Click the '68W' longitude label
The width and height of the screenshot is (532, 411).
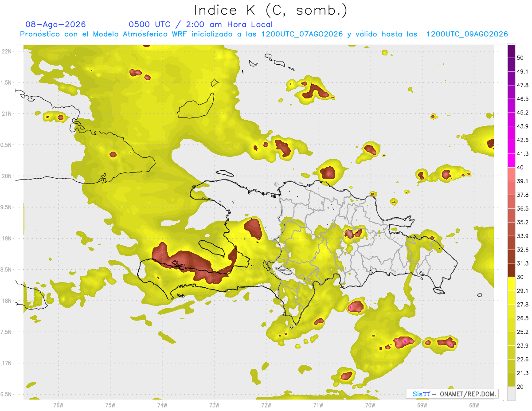tap(474, 405)
